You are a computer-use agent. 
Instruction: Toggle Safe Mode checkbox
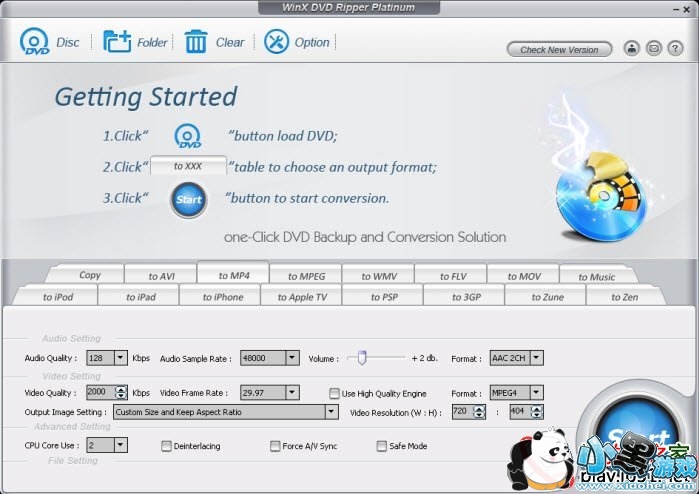(382, 446)
